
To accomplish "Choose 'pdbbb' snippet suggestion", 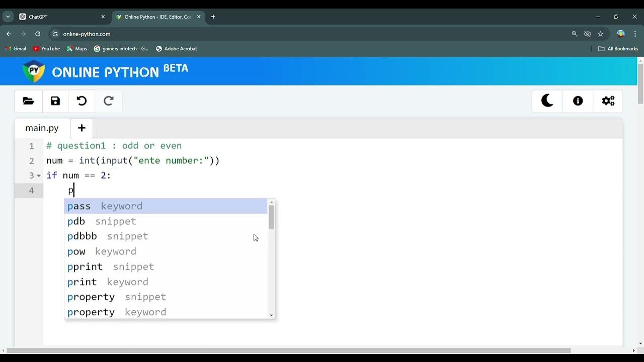I will coord(166,236).
